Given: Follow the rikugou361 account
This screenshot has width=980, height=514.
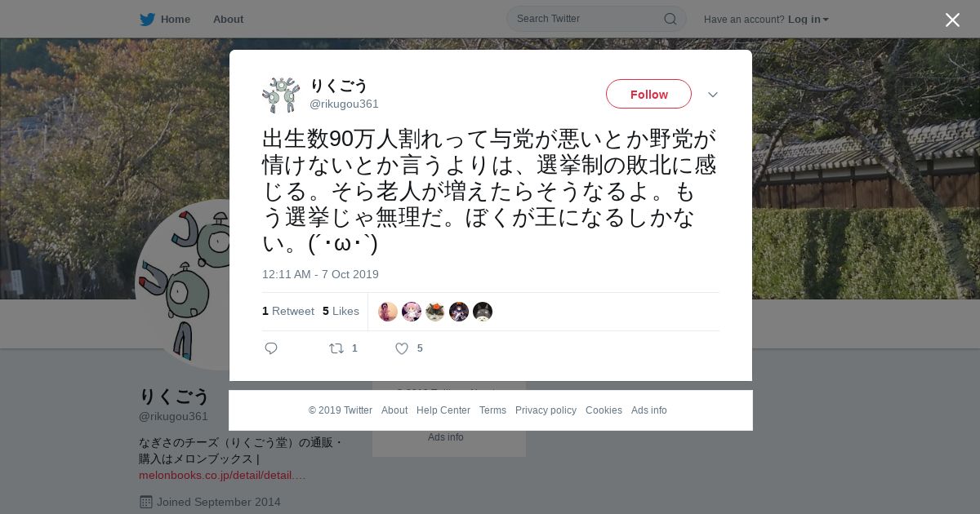Looking at the screenshot, I should (648, 94).
